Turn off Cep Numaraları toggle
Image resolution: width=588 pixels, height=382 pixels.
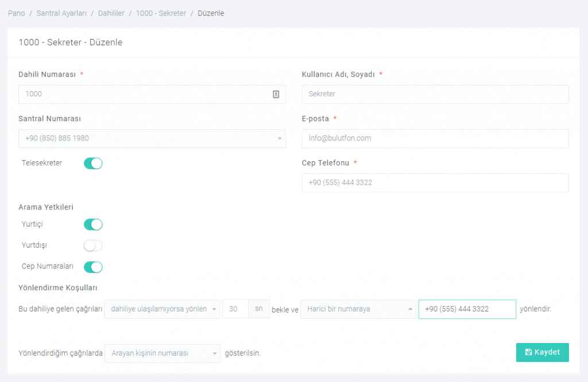93,267
